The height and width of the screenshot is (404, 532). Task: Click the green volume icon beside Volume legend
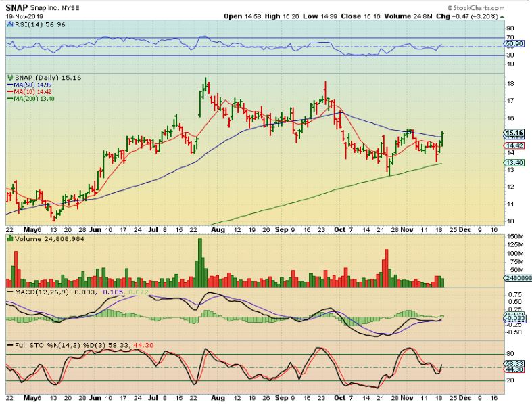pos(10,238)
